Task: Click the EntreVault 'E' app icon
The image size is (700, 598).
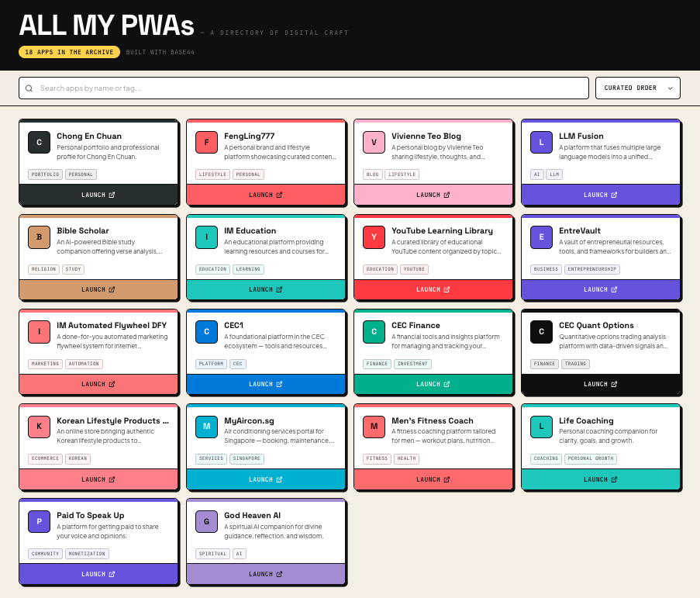Action: coord(542,237)
